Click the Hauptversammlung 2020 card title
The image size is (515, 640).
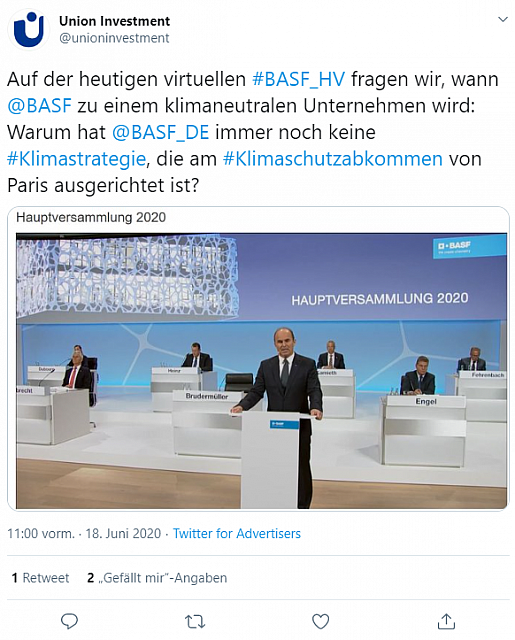point(91,217)
